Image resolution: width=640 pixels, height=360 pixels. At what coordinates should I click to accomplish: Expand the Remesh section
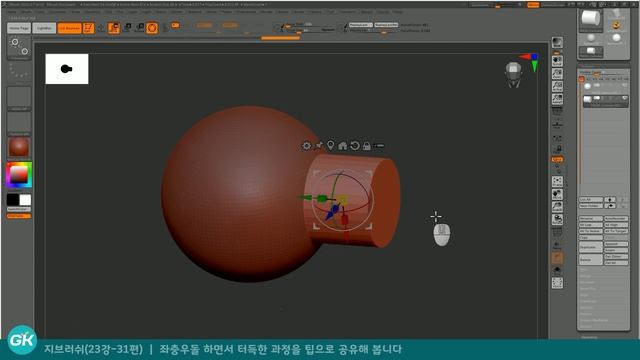pyautogui.click(x=586, y=307)
